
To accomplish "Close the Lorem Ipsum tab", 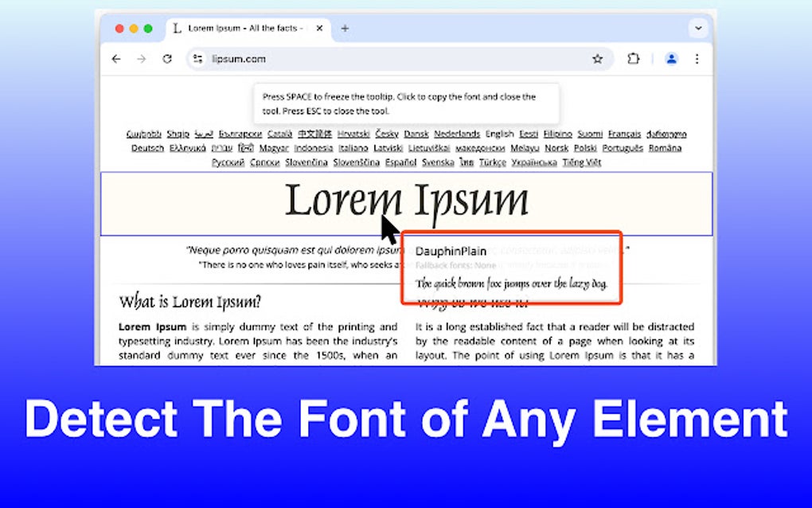I will (318, 27).
